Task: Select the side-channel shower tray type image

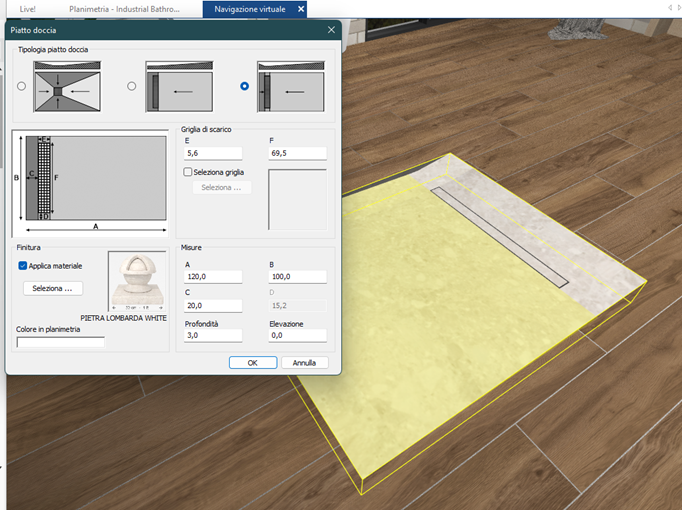Action: point(179,87)
